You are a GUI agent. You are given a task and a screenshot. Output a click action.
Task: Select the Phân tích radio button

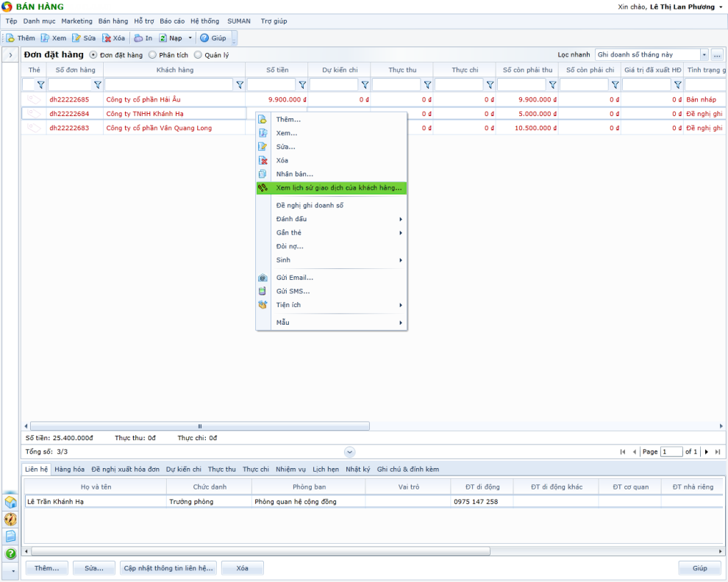pyautogui.click(x=152, y=55)
